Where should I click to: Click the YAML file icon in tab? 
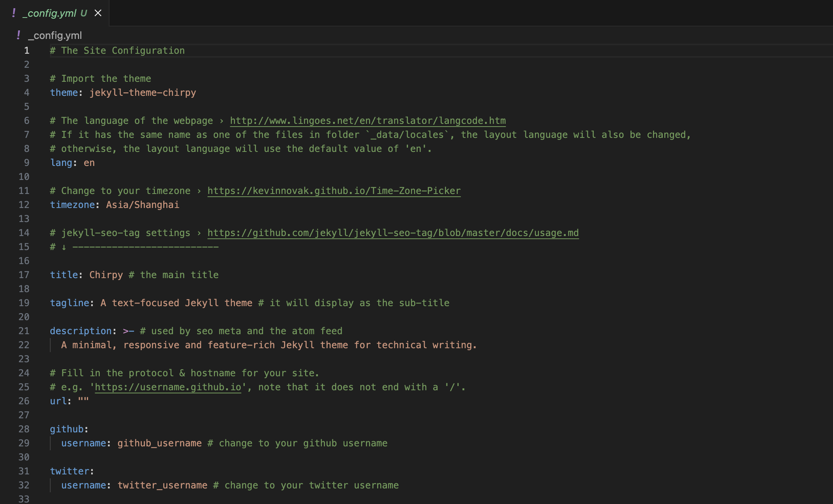14,13
